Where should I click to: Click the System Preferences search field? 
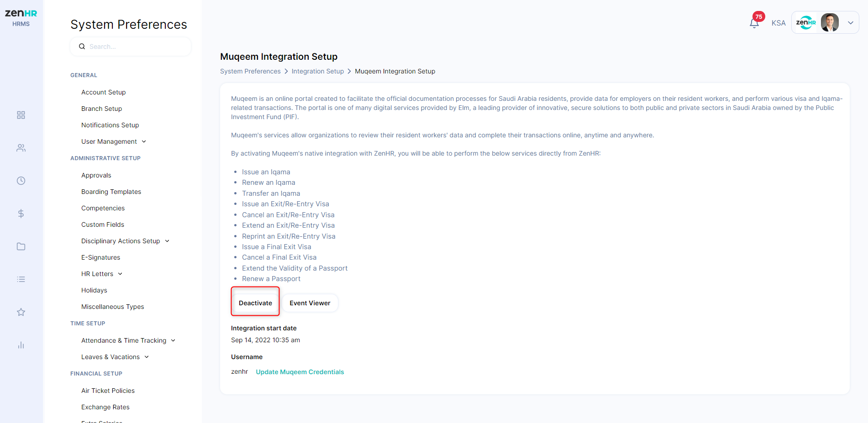(x=131, y=47)
